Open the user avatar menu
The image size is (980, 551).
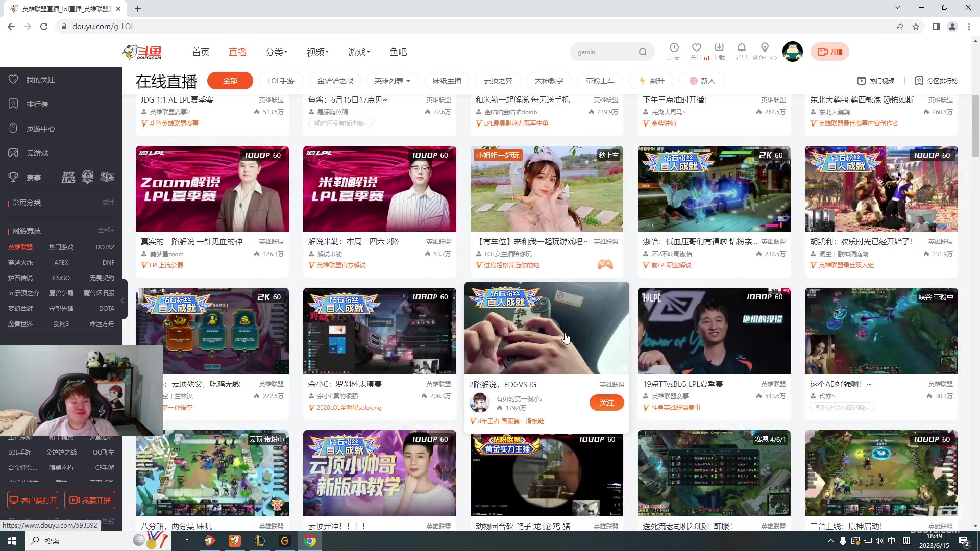792,52
